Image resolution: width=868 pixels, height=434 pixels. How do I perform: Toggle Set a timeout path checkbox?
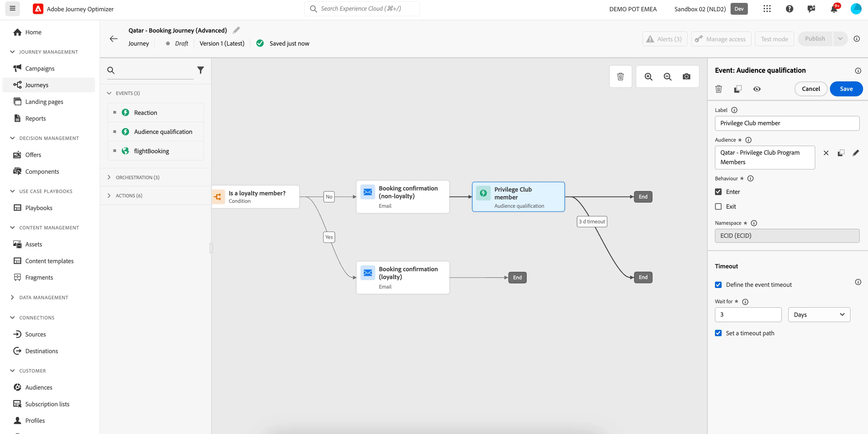[718, 333]
